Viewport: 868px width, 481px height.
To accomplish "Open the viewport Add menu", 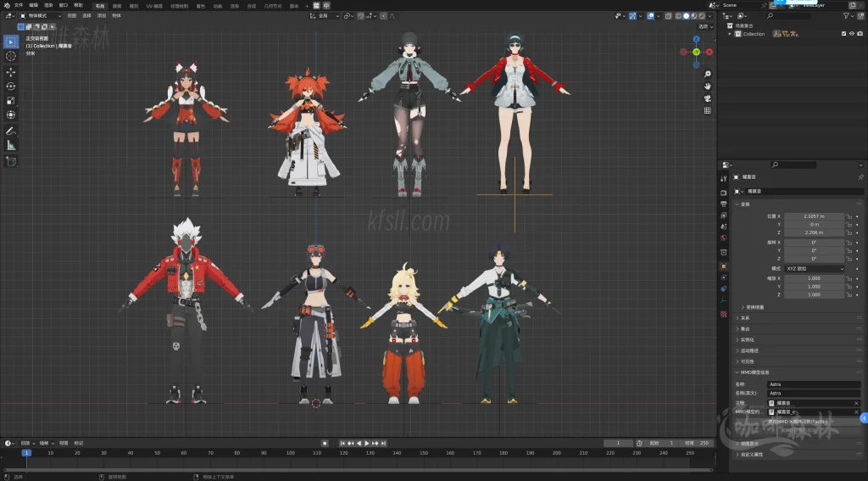I will [x=102, y=16].
